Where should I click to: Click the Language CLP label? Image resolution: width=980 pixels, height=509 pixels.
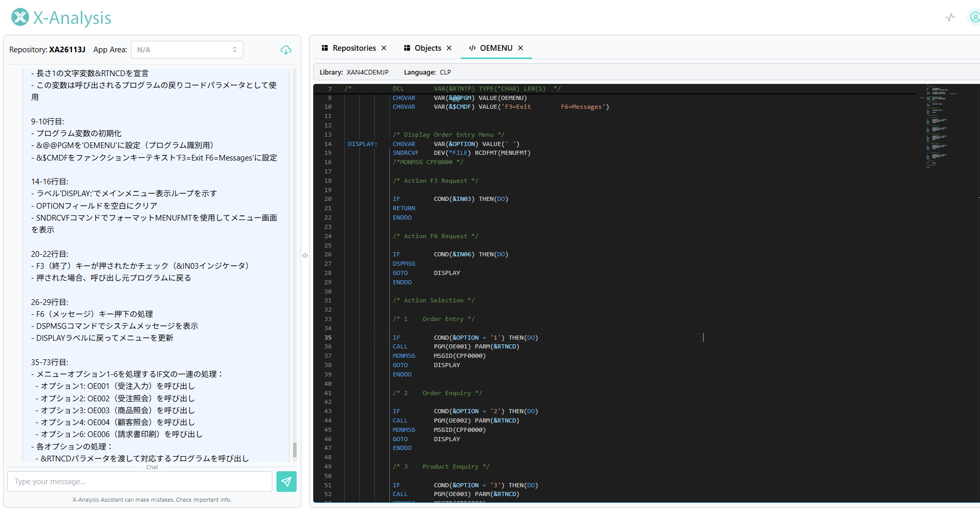(427, 72)
